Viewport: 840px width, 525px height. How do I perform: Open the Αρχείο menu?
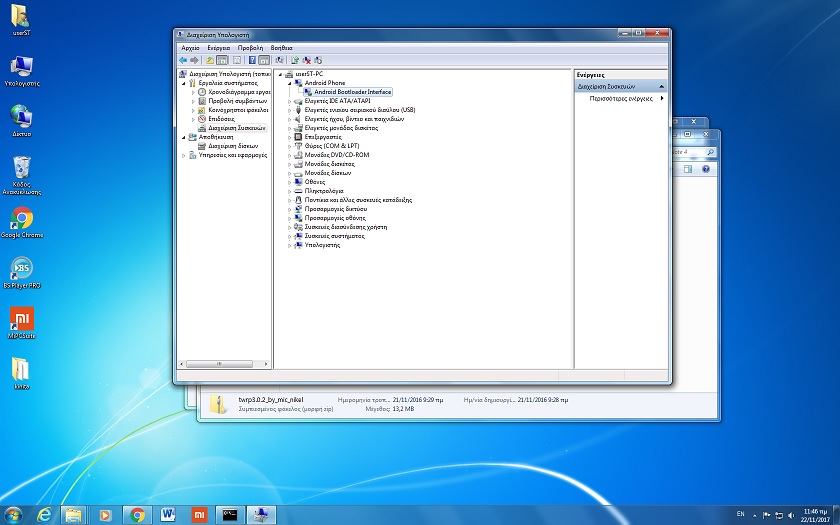coord(190,47)
